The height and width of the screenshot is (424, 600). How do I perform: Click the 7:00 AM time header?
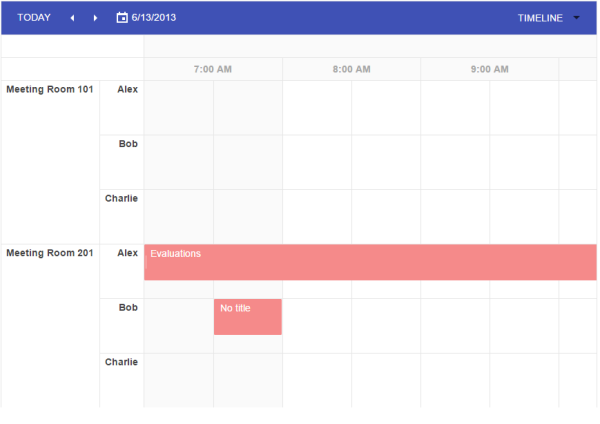(x=213, y=69)
